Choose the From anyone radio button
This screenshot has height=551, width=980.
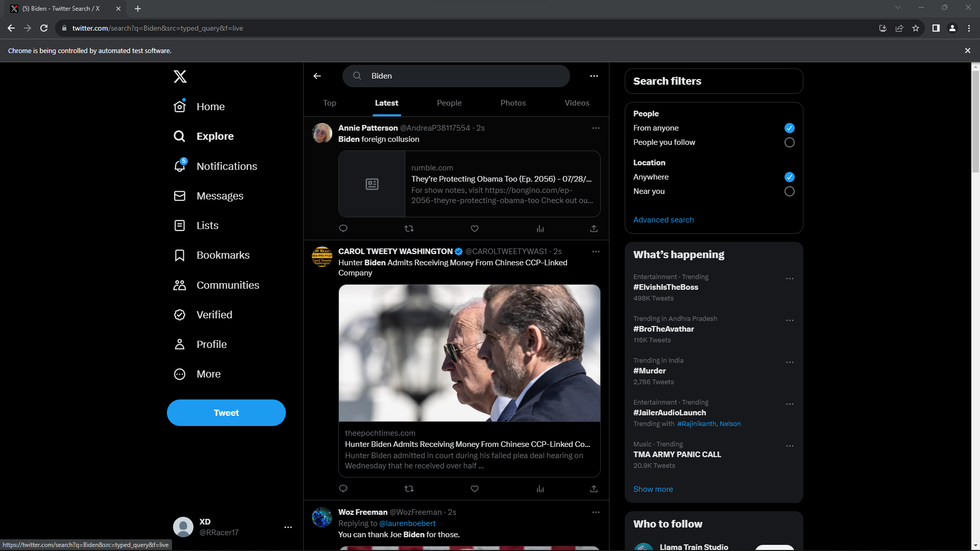point(789,128)
